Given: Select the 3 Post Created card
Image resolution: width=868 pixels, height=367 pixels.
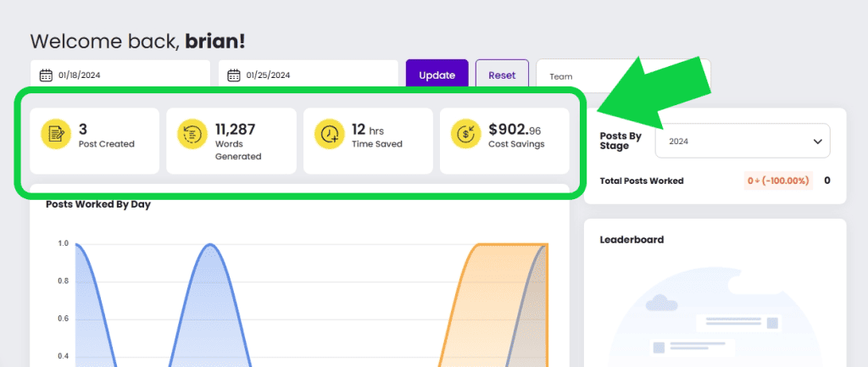Looking at the screenshot, I should click(x=95, y=141).
